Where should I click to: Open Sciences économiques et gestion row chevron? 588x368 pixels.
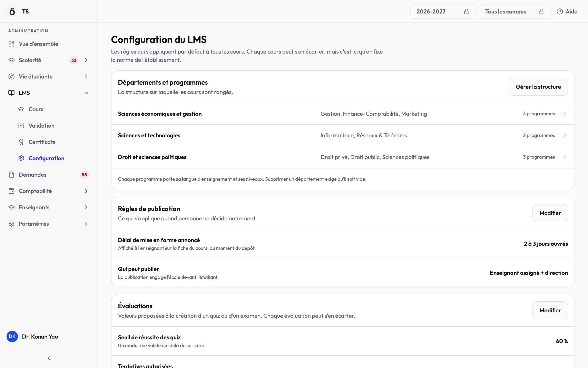[x=565, y=114]
